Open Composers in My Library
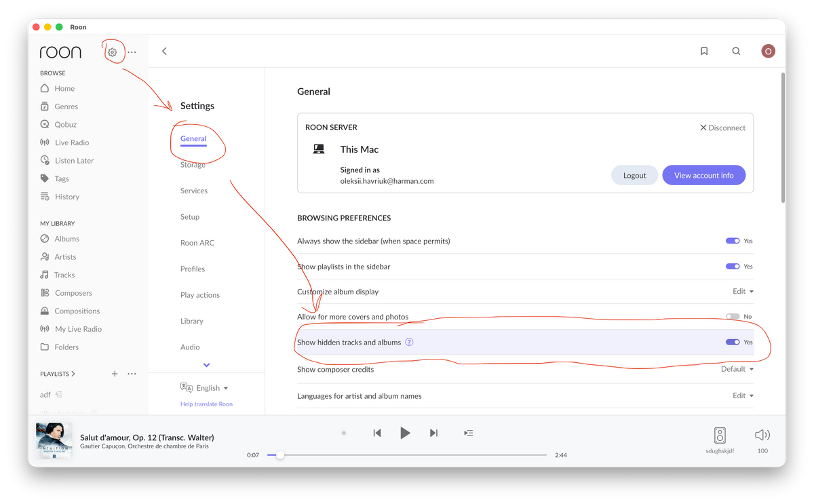814x504 pixels. point(73,293)
